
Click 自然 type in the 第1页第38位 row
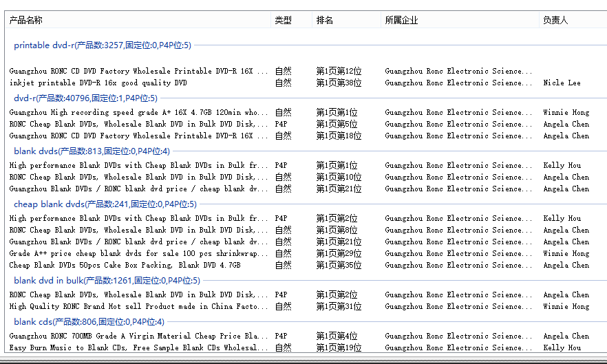[283, 83]
